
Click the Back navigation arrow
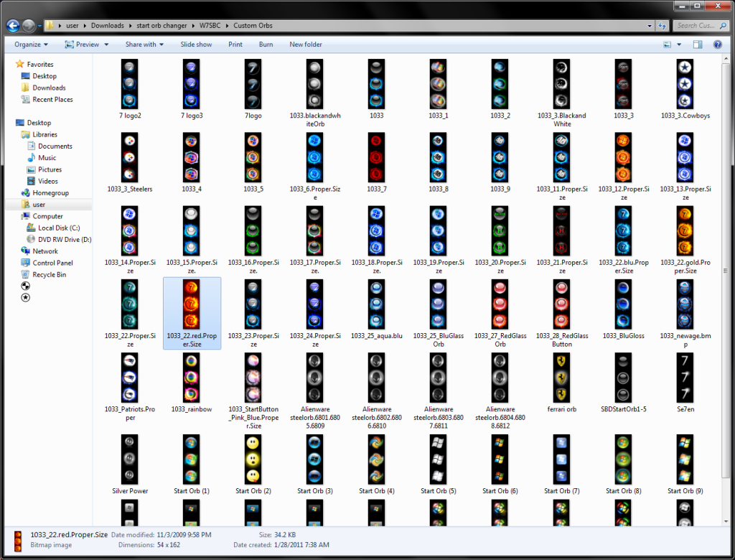click(13, 25)
